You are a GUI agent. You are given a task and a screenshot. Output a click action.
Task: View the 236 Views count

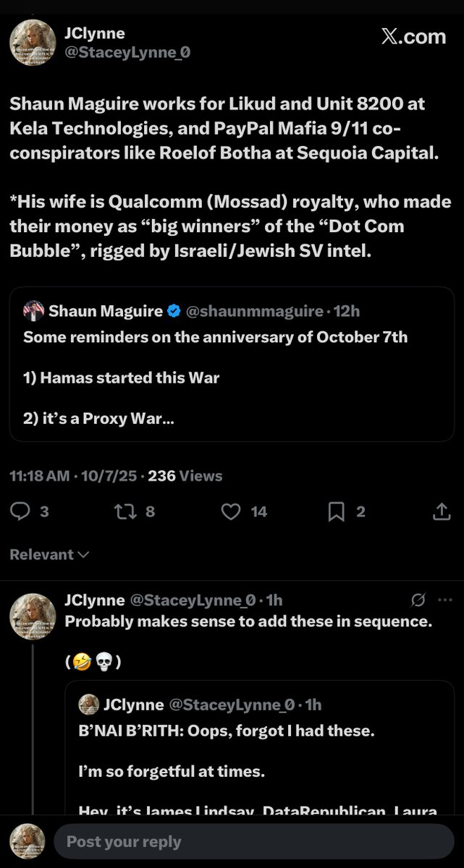point(185,476)
